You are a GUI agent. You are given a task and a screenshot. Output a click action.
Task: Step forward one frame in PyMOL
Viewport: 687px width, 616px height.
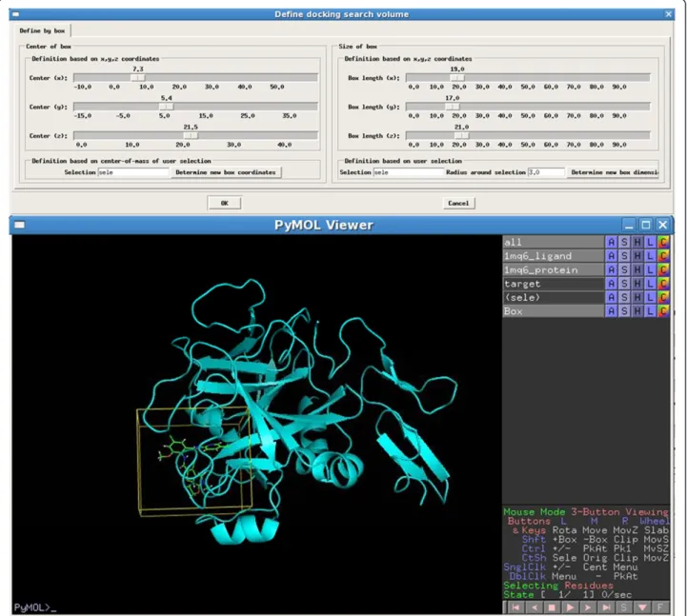588,607
